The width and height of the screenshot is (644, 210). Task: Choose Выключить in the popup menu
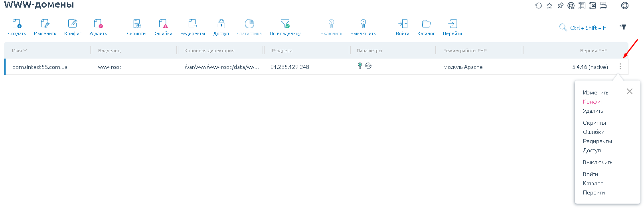pyautogui.click(x=597, y=162)
